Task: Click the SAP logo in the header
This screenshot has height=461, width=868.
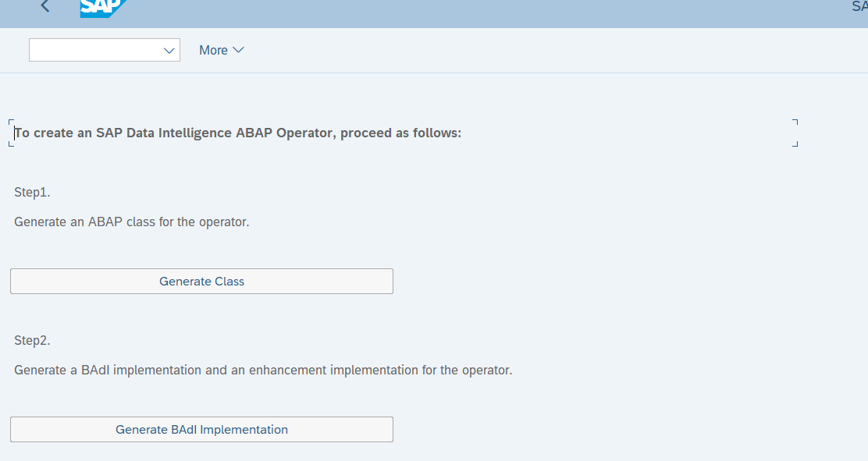Action: (101, 9)
